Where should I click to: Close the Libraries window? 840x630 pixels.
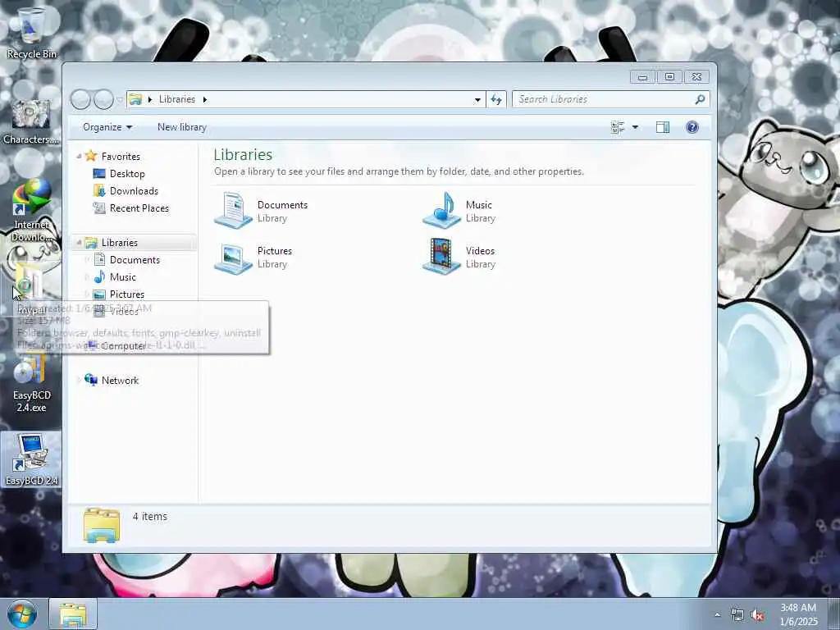(696, 77)
